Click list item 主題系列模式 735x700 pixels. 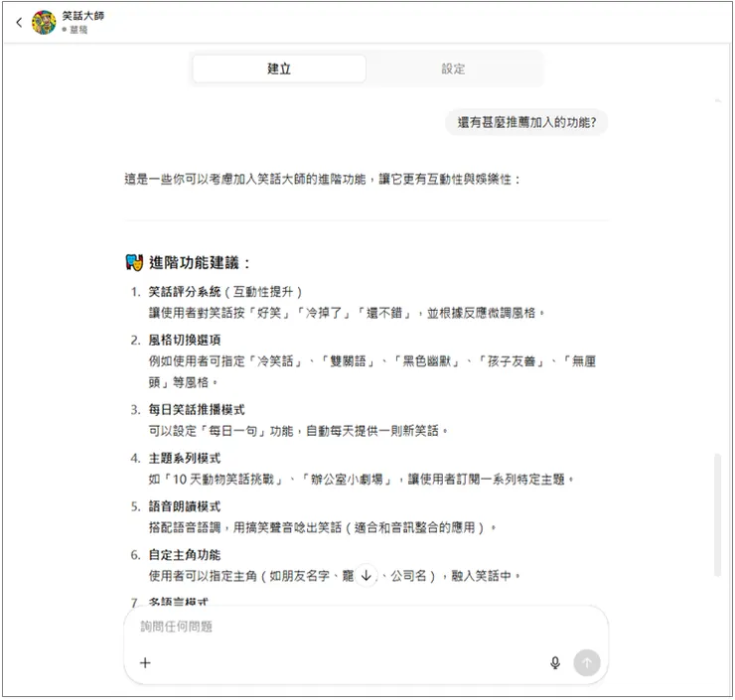(184, 459)
